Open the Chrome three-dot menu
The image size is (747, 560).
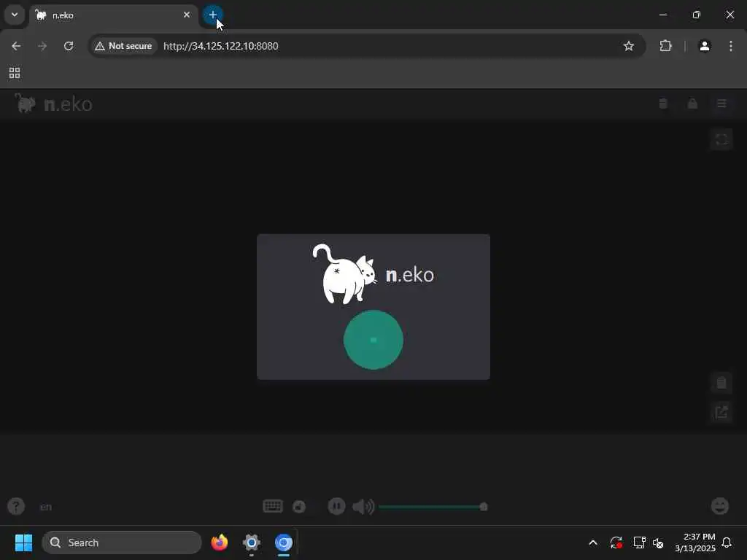[731, 46]
